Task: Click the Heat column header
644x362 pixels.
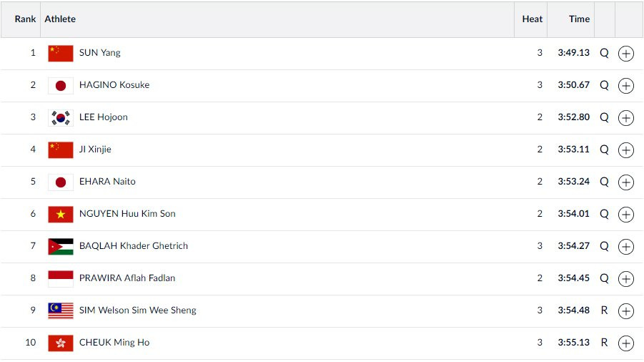Action: tap(532, 19)
